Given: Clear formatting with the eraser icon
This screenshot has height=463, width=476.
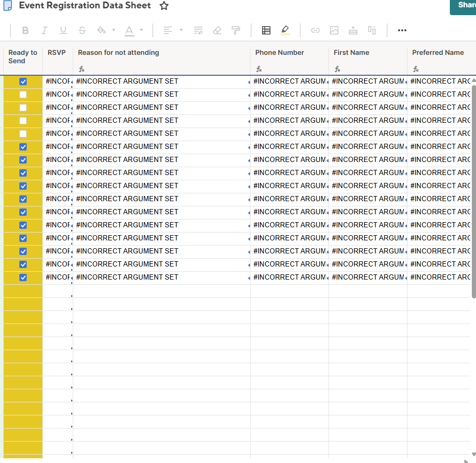Looking at the screenshot, I should (217, 30).
